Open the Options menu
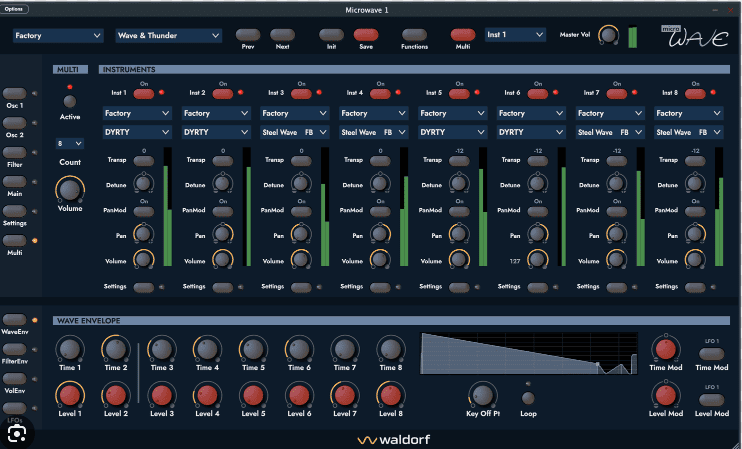This screenshot has width=742, height=449. (14, 9)
